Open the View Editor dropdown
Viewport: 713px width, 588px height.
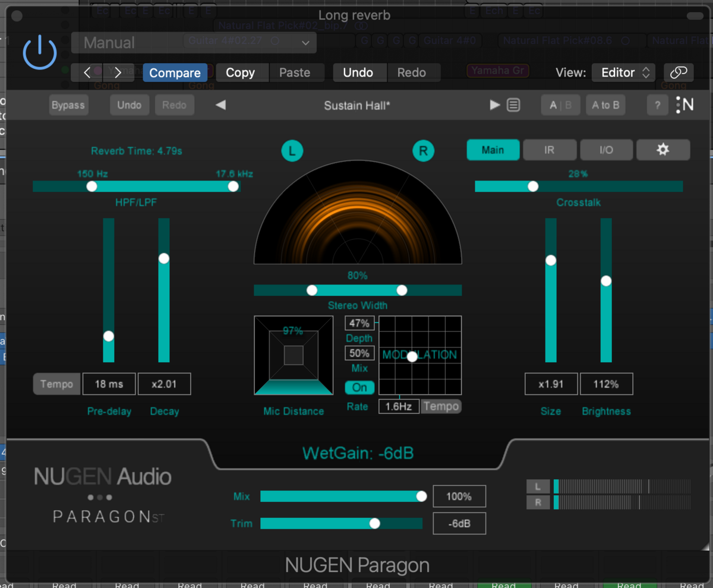623,72
